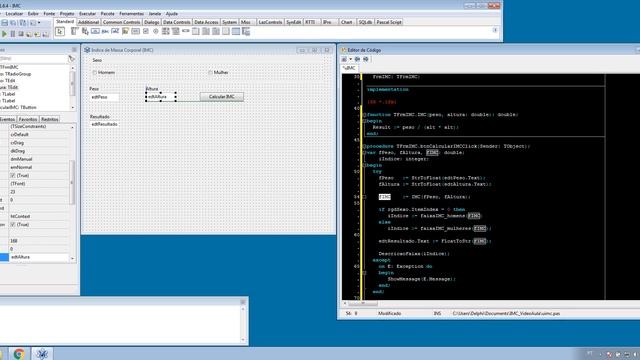Toggle the (True) checkbox below the htContext row
This screenshot has height=360, width=640.
[x=13, y=224]
